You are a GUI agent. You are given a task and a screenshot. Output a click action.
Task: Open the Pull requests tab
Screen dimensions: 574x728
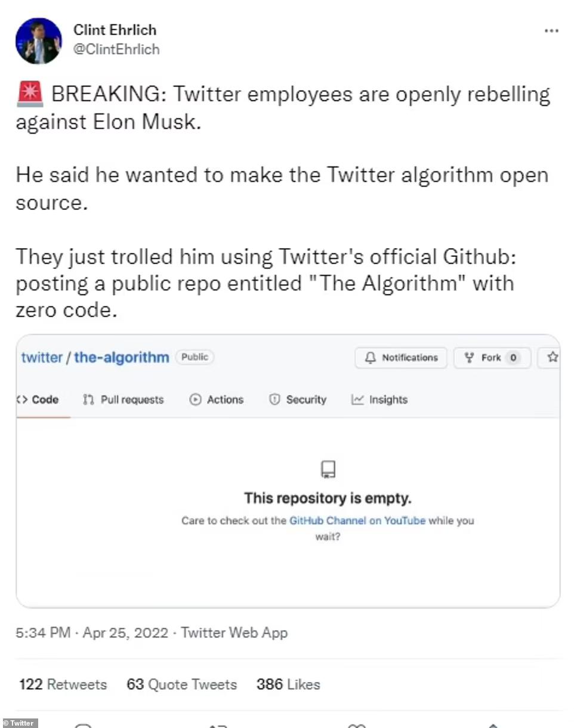[x=131, y=399]
